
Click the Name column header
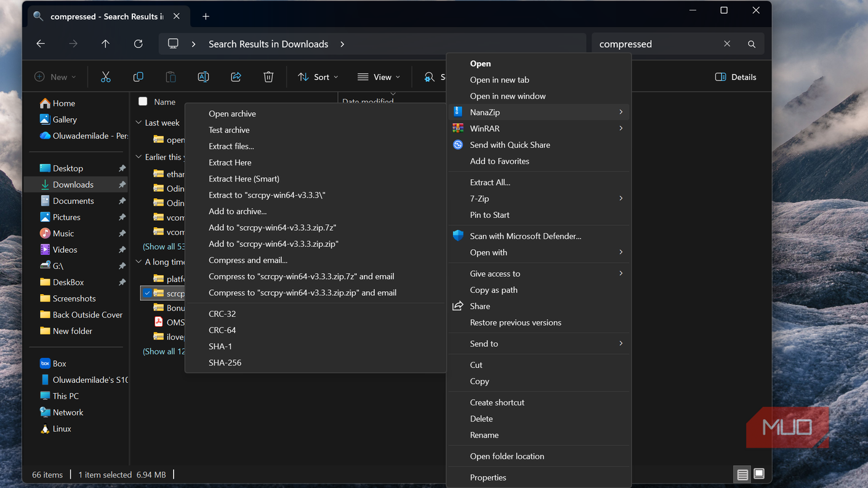(165, 102)
